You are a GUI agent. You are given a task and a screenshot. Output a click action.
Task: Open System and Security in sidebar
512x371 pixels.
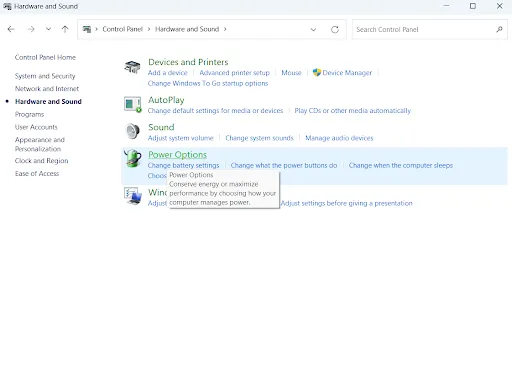click(x=45, y=76)
